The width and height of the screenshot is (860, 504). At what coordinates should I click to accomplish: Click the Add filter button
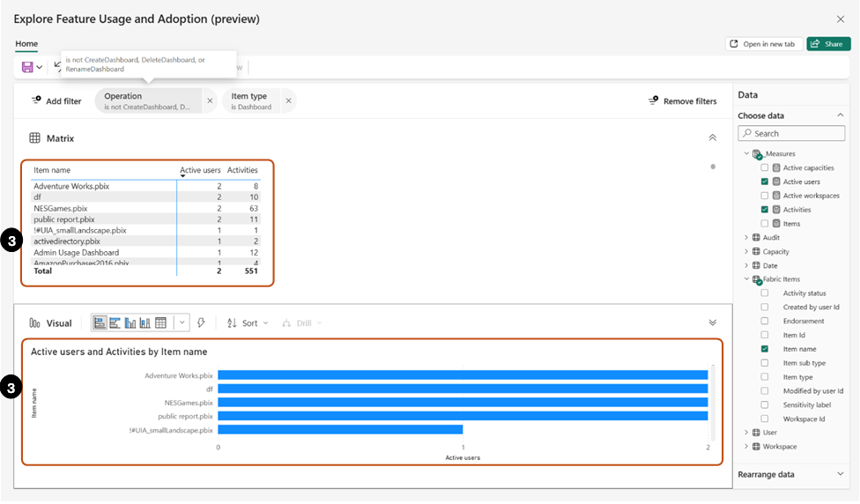pos(56,101)
